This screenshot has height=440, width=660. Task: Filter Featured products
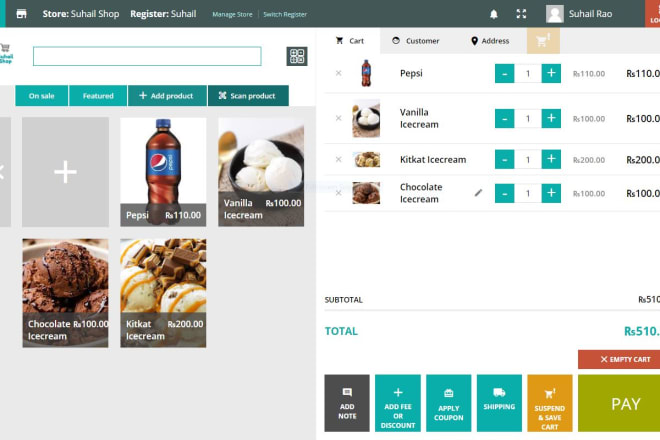(98, 96)
